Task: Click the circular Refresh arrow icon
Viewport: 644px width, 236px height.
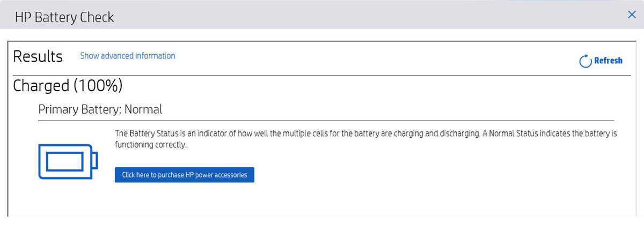Action: pos(585,61)
